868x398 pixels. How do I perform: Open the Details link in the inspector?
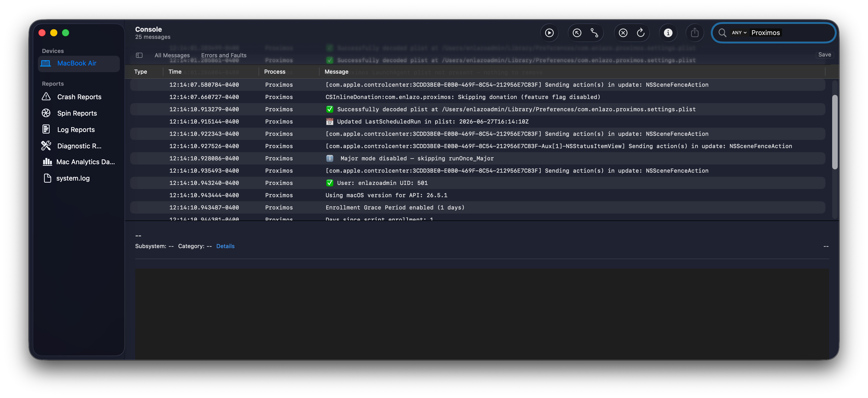225,246
